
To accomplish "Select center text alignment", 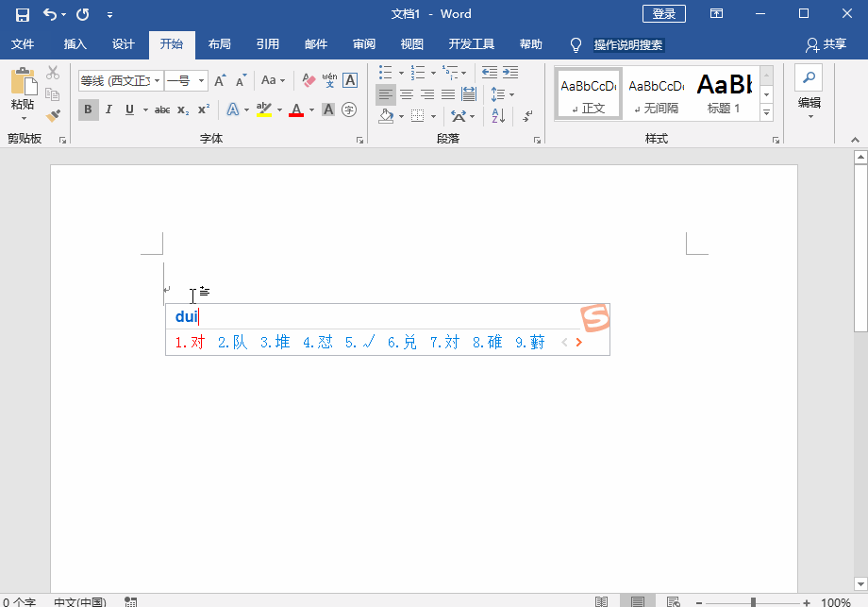I will pos(407,93).
